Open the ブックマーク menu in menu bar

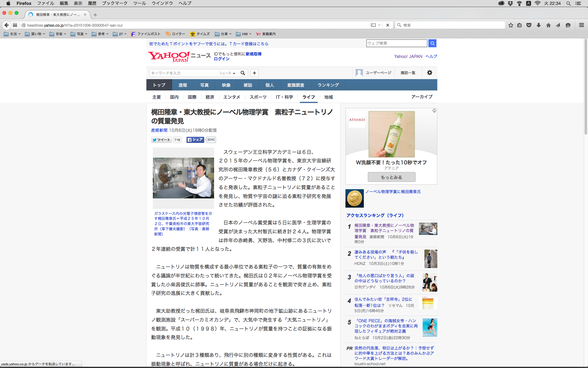coord(115,3)
